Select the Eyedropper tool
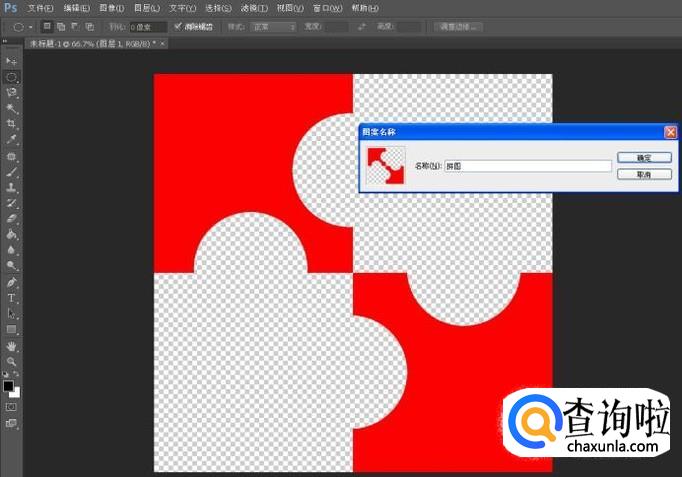 pos(12,140)
